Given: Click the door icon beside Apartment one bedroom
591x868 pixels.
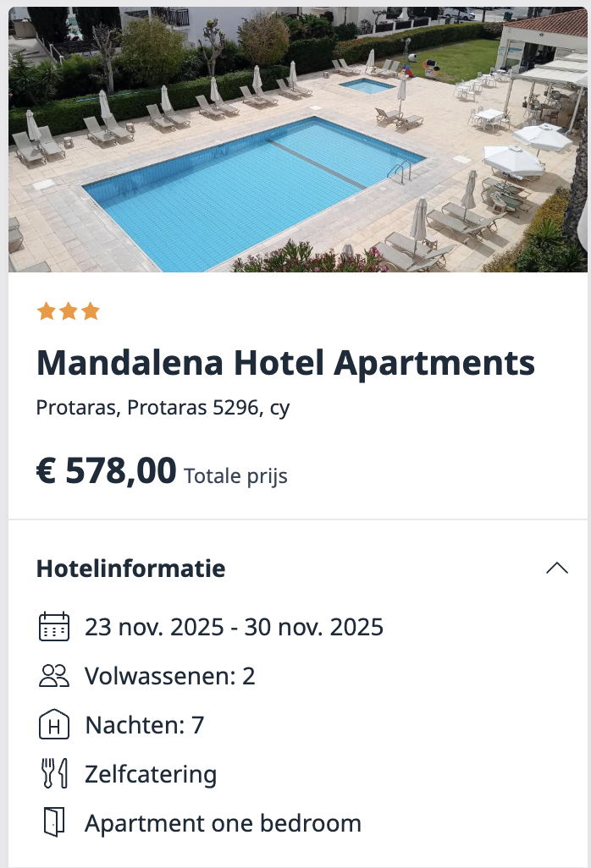Looking at the screenshot, I should [54, 822].
